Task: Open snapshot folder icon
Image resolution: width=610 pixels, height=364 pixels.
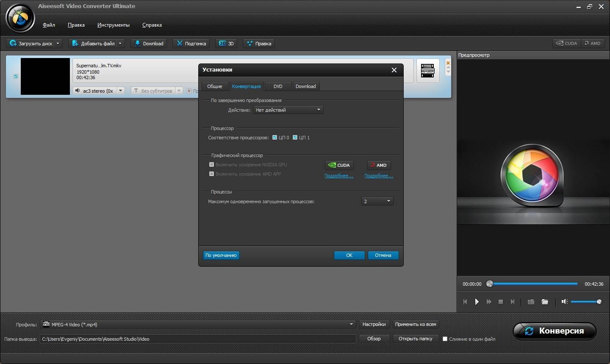Action: pyautogui.click(x=545, y=302)
